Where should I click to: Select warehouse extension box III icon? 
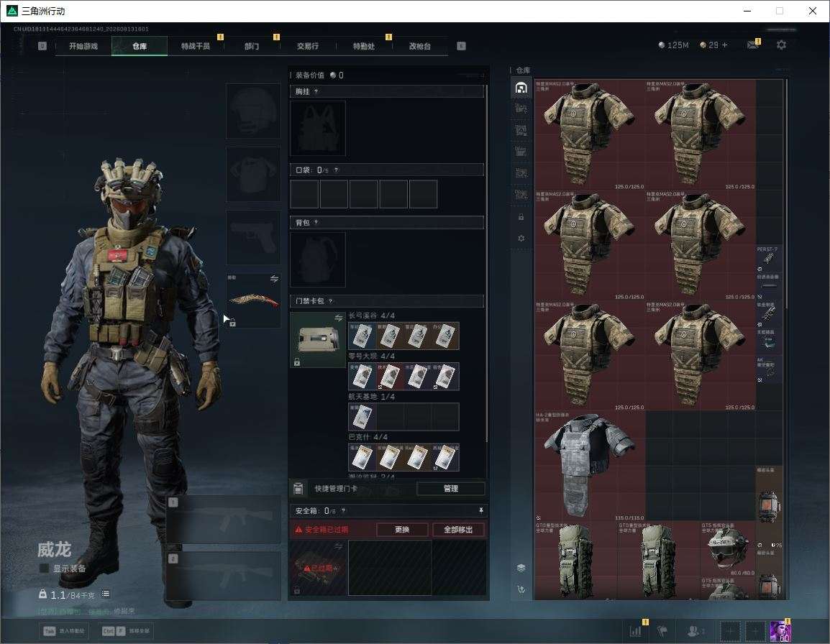521,152
